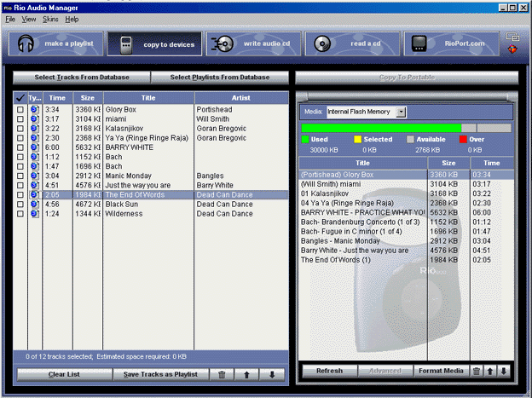Check the box for miami track
Image resolution: width=532 pixels, height=398 pixels.
pos(20,119)
